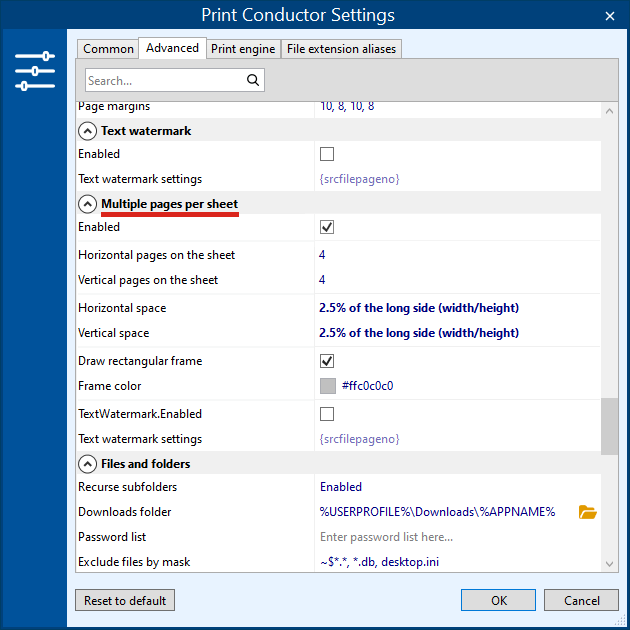This screenshot has height=630, width=630.
Task: Click {srcfilepageno} under Text watermark section
Action: click(x=359, y=179)
